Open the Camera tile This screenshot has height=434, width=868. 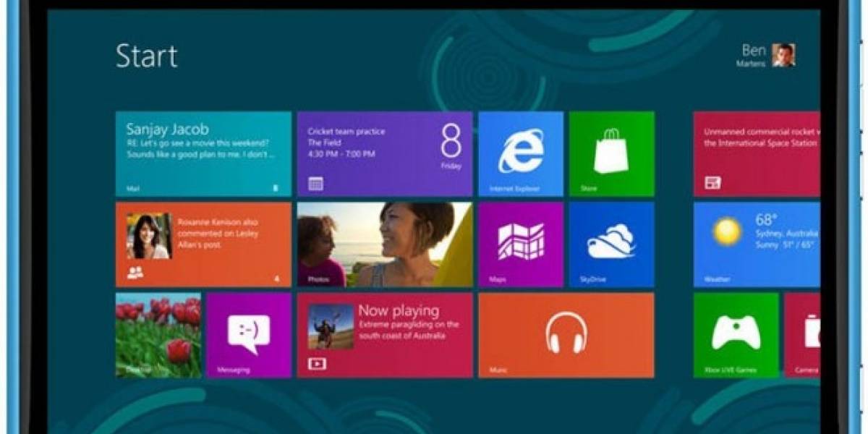click(x=802, y=335)
